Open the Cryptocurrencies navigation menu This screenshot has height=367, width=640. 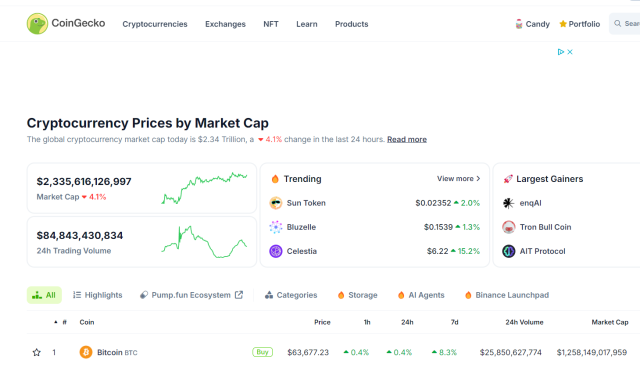(x=155, y=24)
